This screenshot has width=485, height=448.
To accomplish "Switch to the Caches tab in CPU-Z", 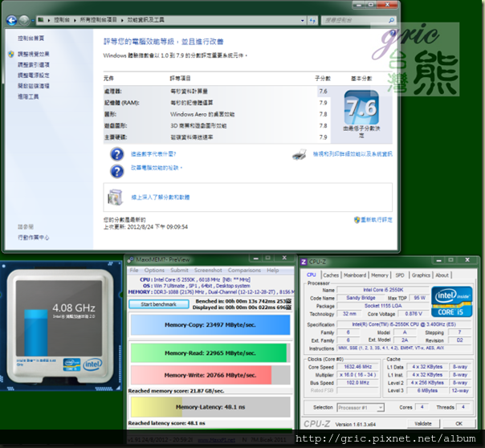I will [331, 275].
